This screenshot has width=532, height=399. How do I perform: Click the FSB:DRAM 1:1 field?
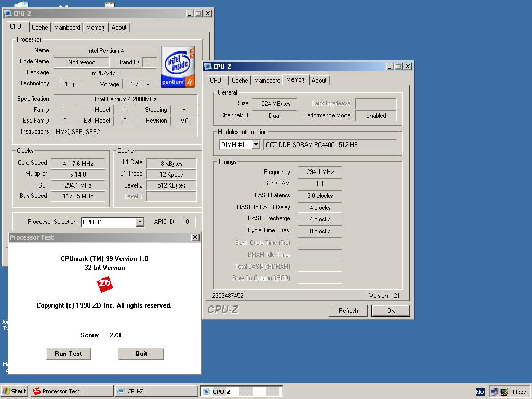[x=320, y=183]
